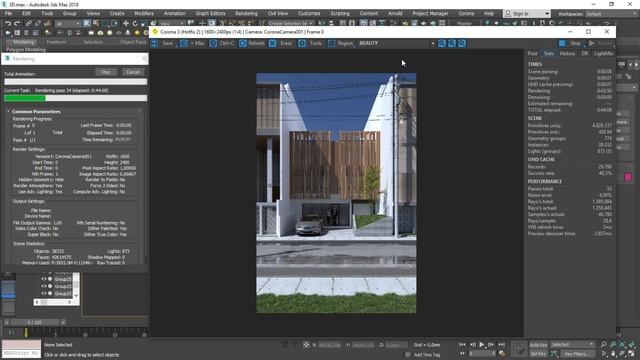This screenshot has width=640, height=360.
Task: Toggle eye visibility of first Group row
Action: click(44, 279)
